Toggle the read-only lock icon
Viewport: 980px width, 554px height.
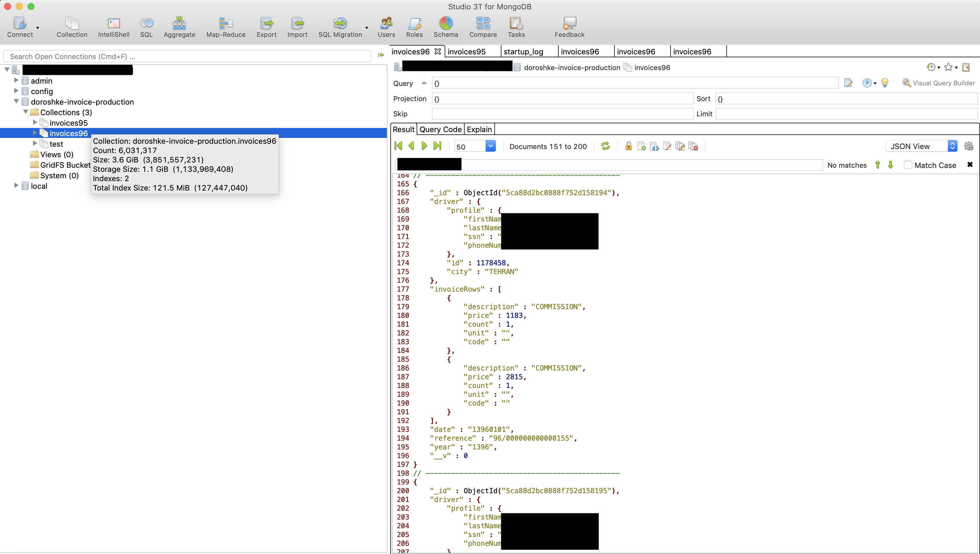click(x=628, y=146)
